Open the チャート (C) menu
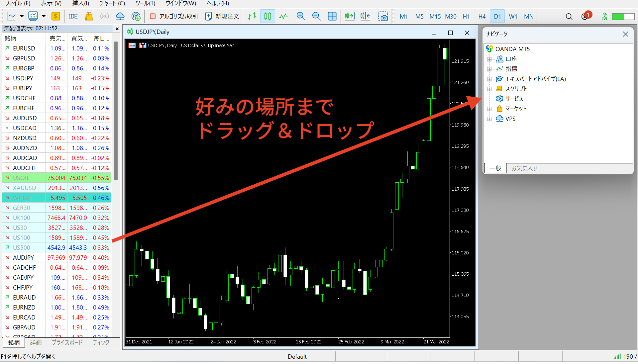 click(x=112, y=3)
